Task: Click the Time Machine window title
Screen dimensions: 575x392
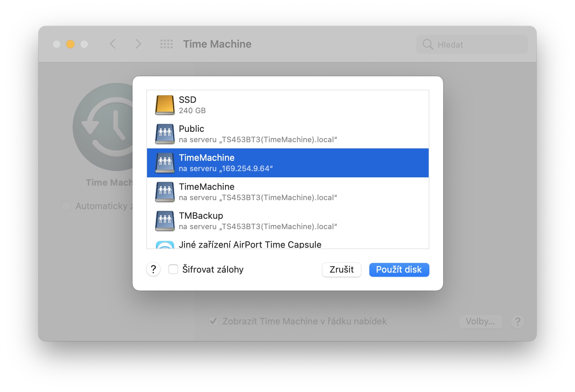Action: coord(217,44)
